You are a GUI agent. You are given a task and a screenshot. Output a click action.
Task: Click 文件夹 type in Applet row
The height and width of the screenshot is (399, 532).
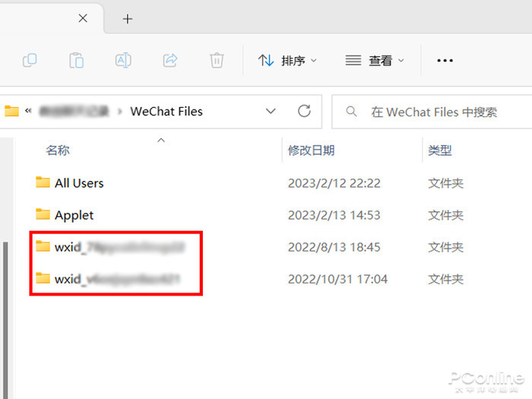click(445, 215)
